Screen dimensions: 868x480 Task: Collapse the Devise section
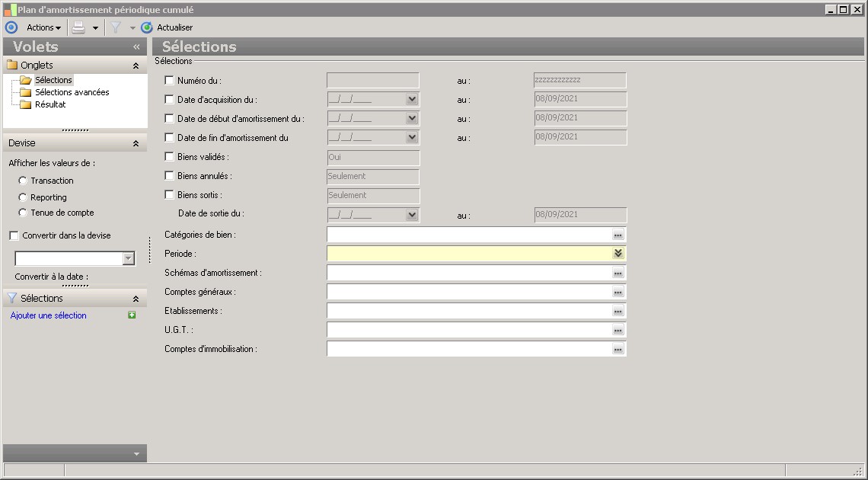point(136,143)
